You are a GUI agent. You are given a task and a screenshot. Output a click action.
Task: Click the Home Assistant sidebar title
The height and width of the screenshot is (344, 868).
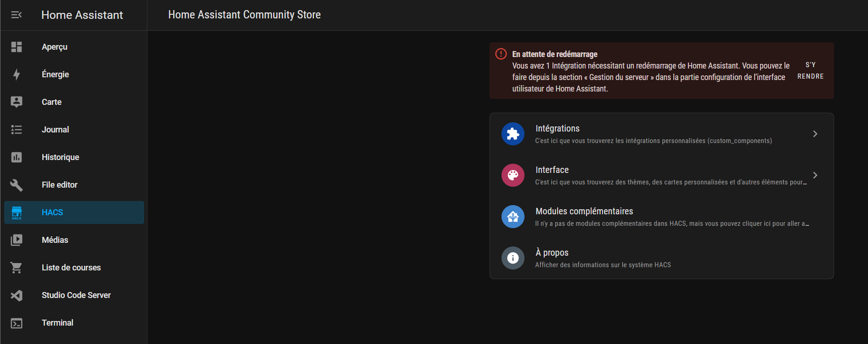[x=82, y=15]
